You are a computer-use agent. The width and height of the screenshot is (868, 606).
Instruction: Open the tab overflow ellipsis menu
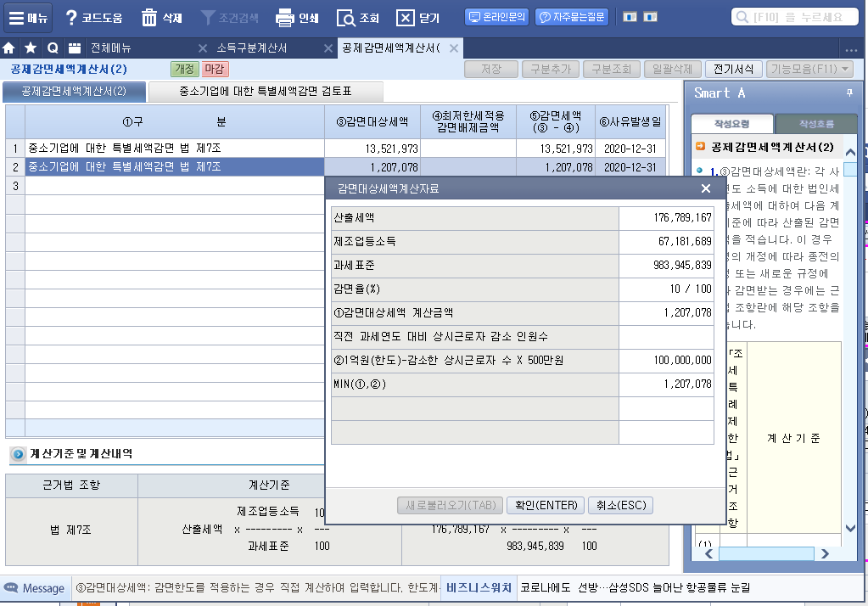point(851,49)
